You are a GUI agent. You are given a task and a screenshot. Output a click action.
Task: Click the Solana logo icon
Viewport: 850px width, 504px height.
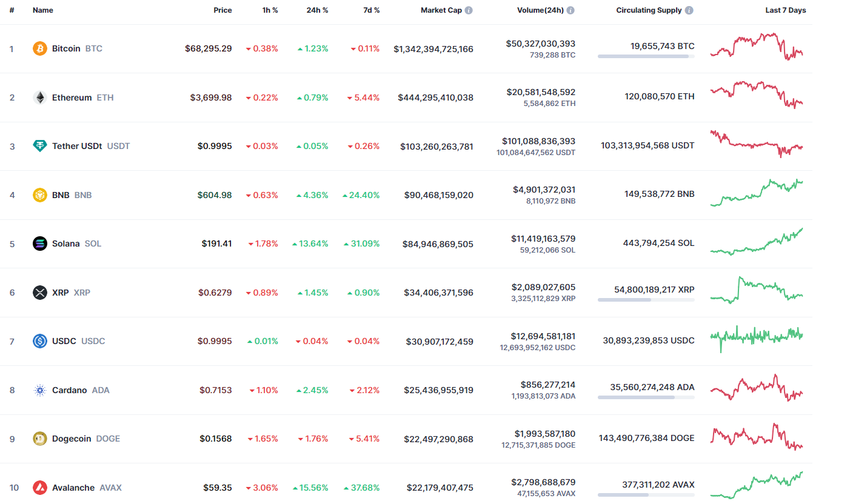point(39,244)
